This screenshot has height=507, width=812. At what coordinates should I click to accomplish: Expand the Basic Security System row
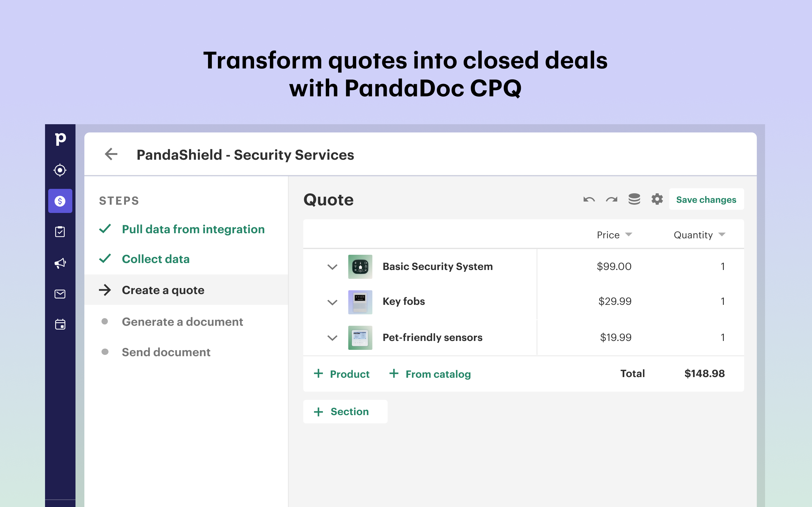[x=332, y=266]
